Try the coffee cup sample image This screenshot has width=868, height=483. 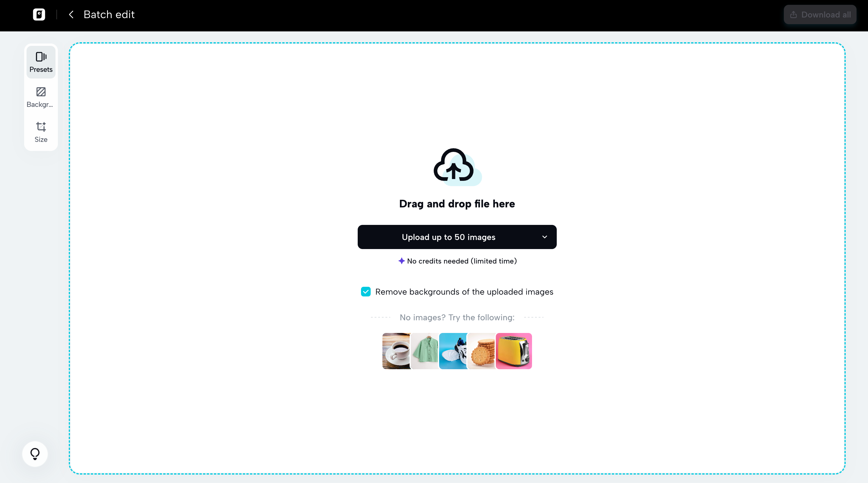[x=396, y=351]
